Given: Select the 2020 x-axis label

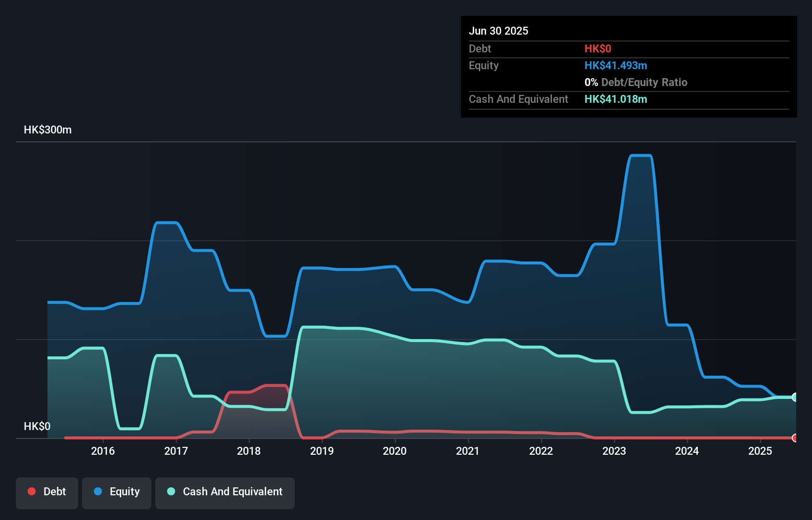Looking at the screenshot, I should tap(395, 451).
